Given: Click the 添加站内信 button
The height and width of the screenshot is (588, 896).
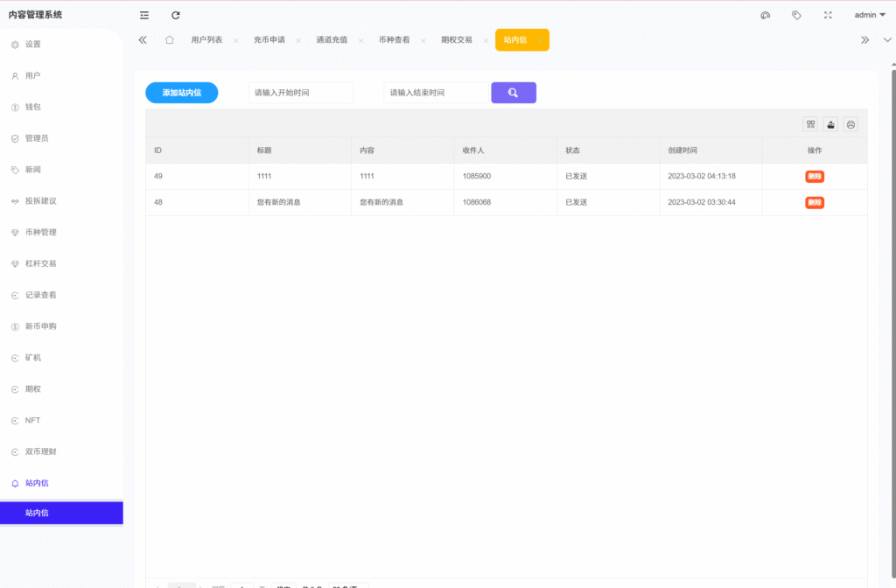Looking at the screenshot, I should [181, 93].
